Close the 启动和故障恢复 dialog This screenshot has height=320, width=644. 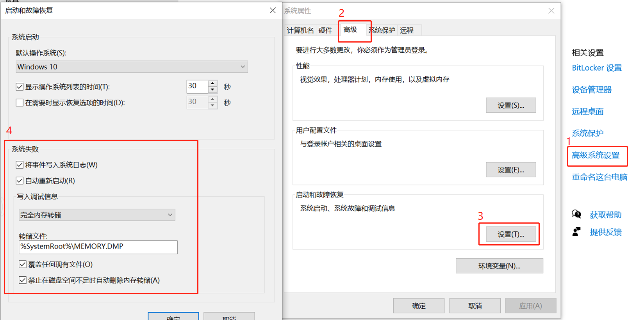pyautogui.click(x=273, y=11)
